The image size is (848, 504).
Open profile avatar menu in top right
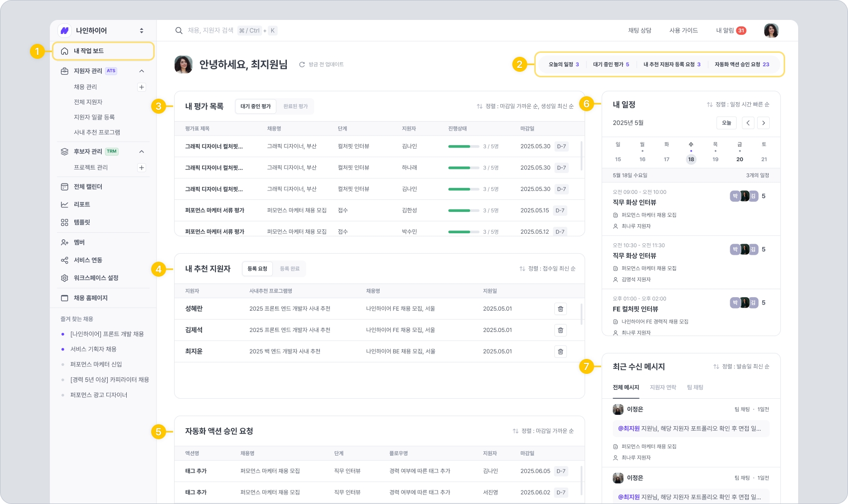pyautogui.click(x=771, y=30)
